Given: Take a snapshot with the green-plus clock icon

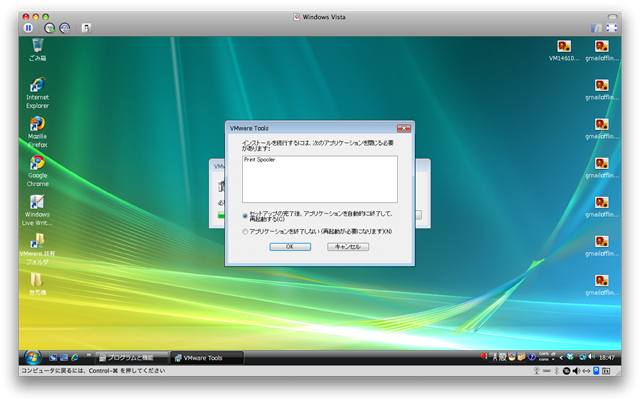Looking at the screenshot, I should 49,28.
